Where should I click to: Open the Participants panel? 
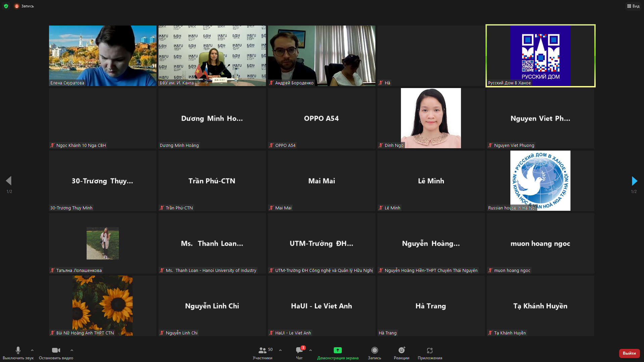[x=263, y=353]
